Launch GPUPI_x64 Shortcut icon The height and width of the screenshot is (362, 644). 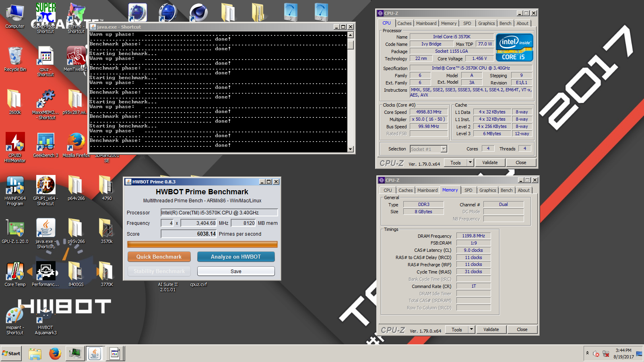[x=45, y=191]
